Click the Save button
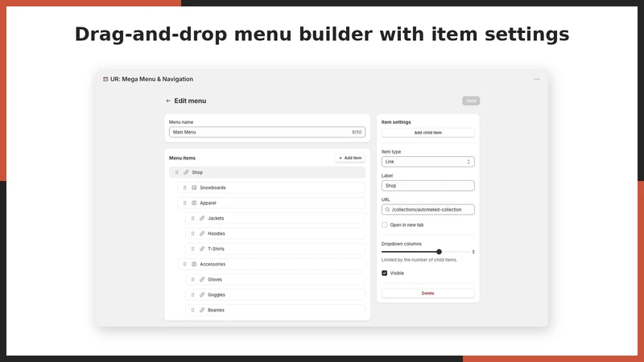 pyautogui.click(x=471, y=101)
